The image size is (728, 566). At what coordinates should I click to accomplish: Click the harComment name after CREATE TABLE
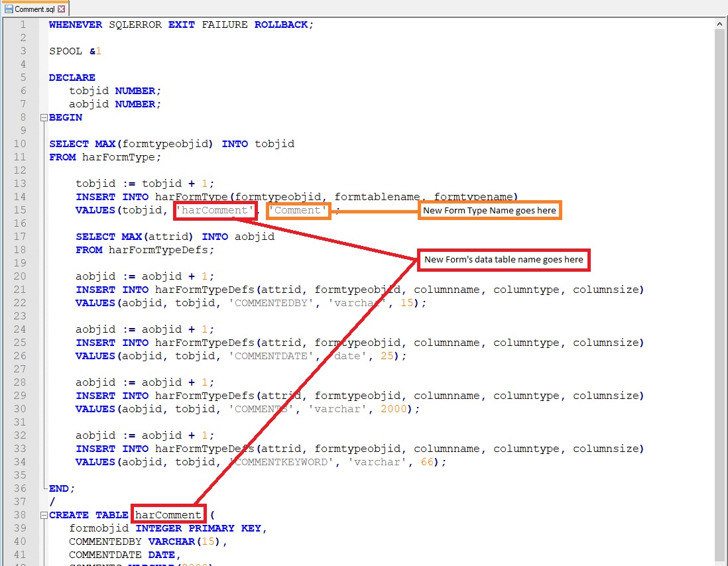pyautogui.click(x=168, y=515)
